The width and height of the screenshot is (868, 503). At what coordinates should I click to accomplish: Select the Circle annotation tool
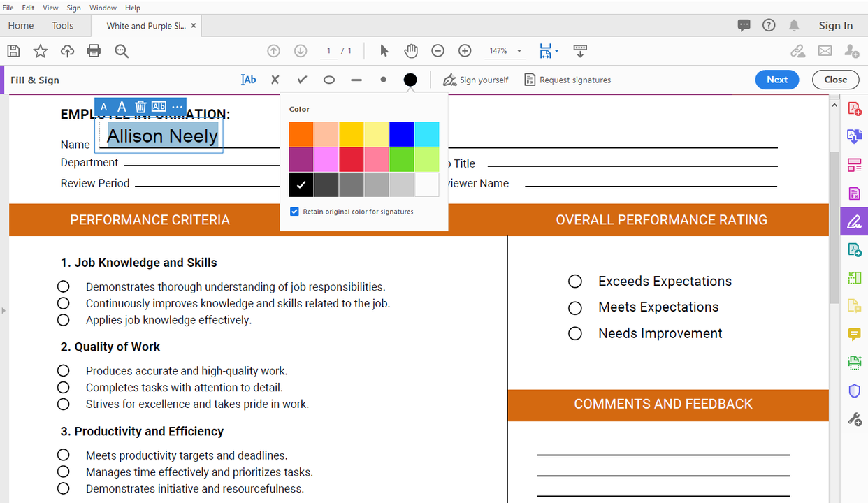(x=329, y=79)
